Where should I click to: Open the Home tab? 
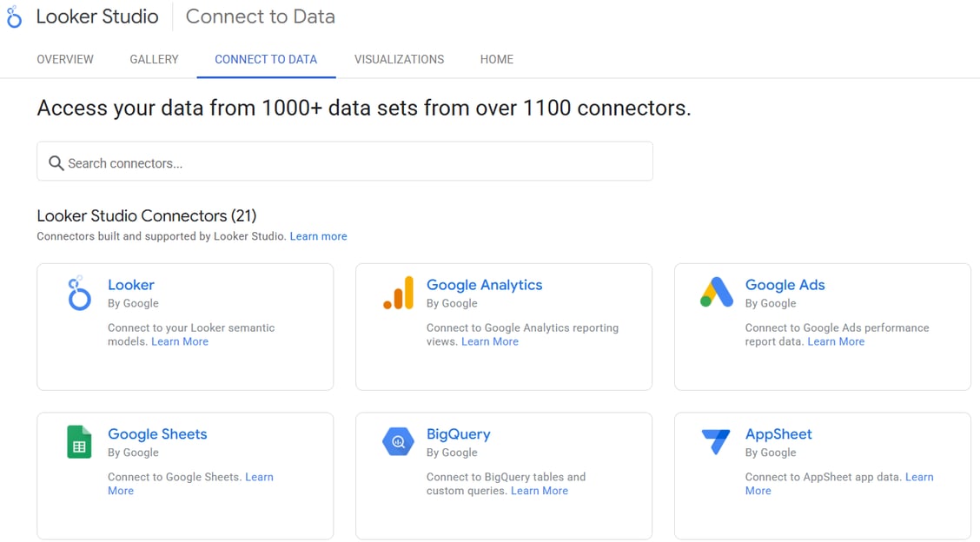point(496,59)
